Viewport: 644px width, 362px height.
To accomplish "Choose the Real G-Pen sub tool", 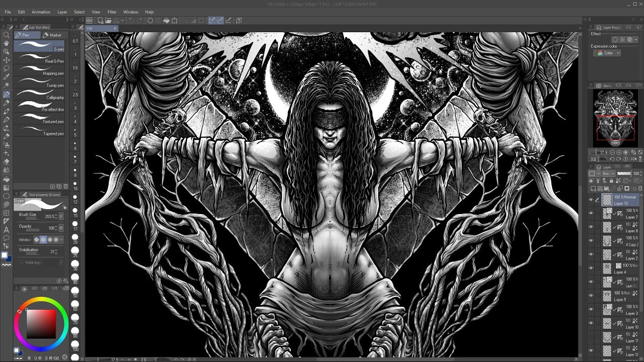I will pyautogui.click(x=40, y=59).
